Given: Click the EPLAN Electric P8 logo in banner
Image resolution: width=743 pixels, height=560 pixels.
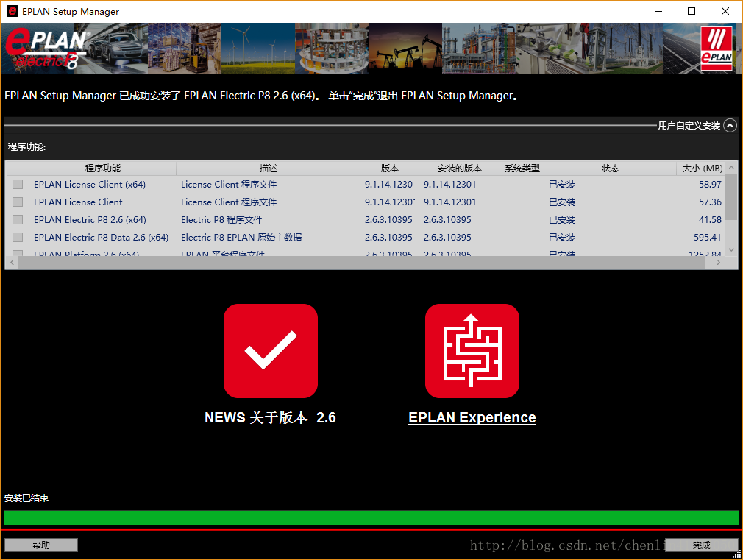Looking at the screenshot, I should pos(46,49).
